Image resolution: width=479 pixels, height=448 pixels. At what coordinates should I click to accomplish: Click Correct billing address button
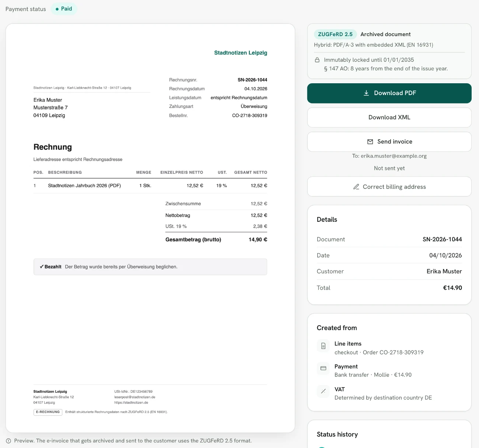(389, 187)
